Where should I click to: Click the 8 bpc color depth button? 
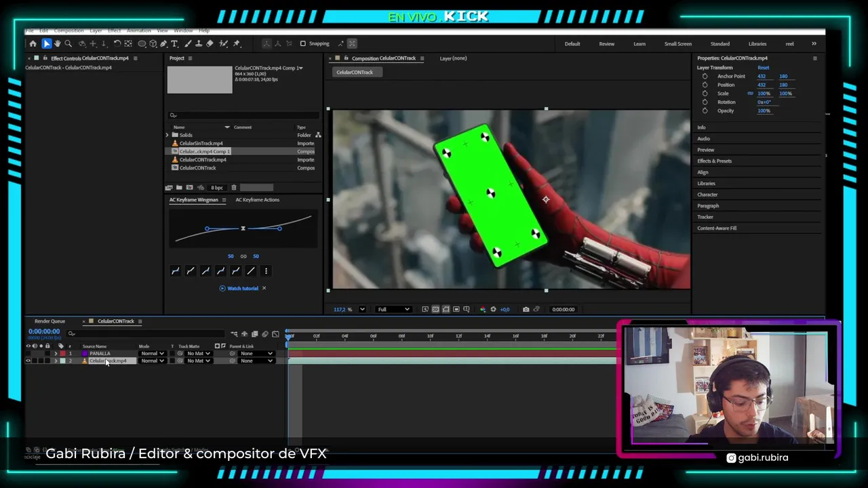217,188
